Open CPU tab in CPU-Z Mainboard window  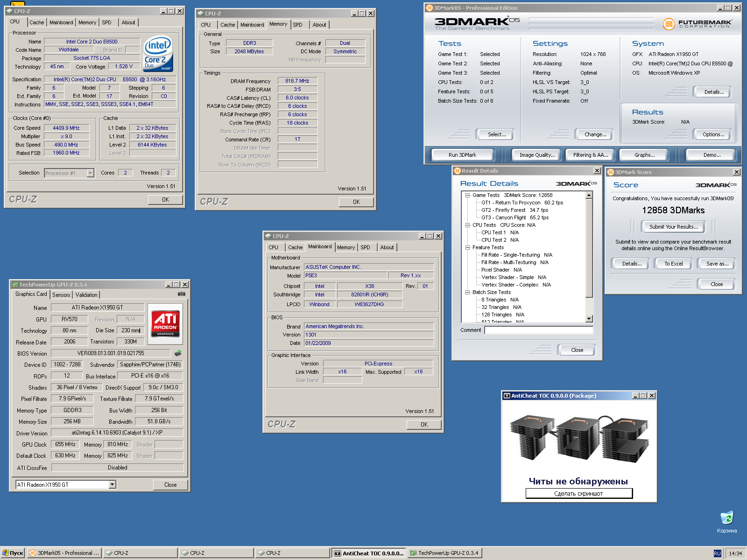point(274,247)
